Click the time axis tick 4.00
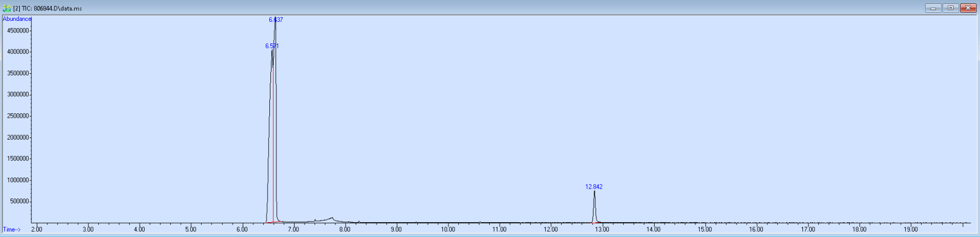This screenshot has width=980, height=237. (139, 229)
